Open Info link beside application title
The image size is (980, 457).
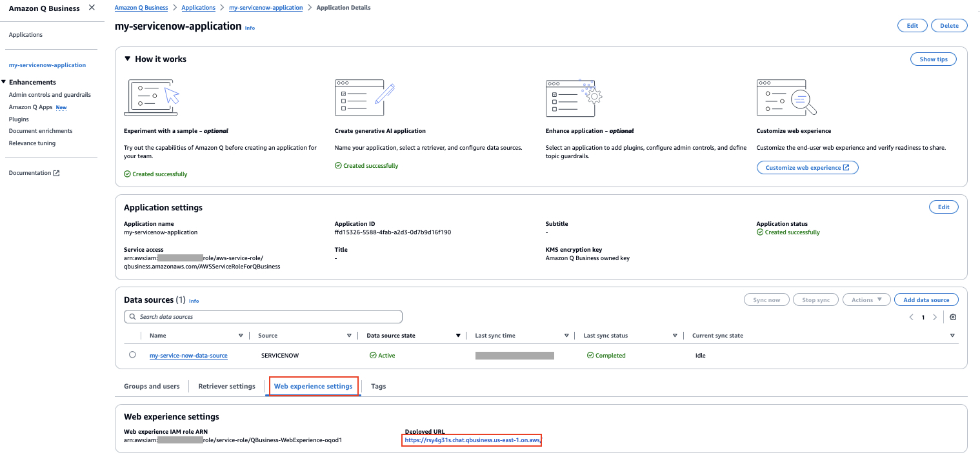(250, 28)
